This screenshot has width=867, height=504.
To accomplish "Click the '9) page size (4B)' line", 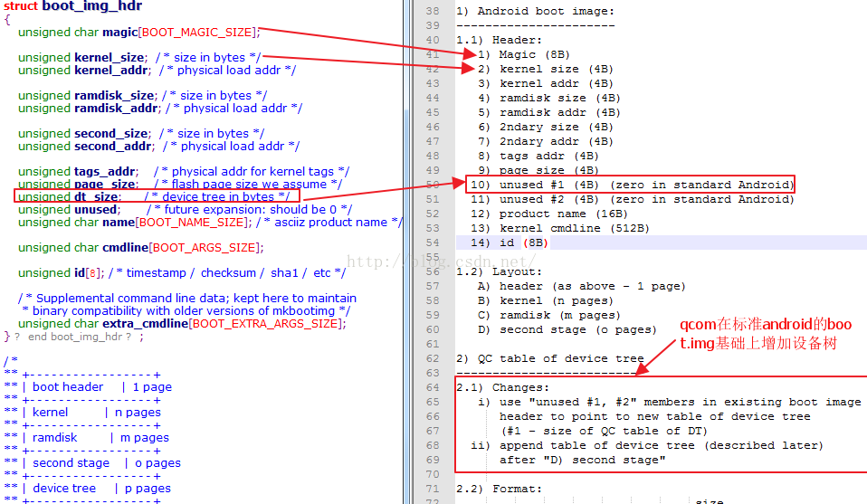I will [538, 170].
